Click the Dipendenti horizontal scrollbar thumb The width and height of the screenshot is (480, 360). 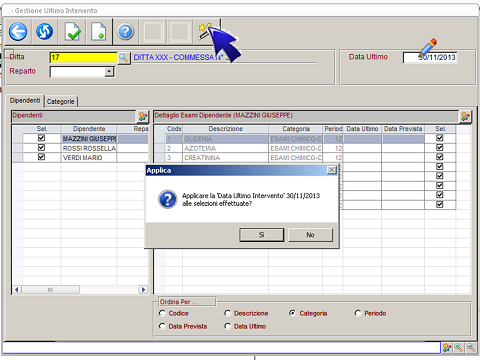pos(50,289)
